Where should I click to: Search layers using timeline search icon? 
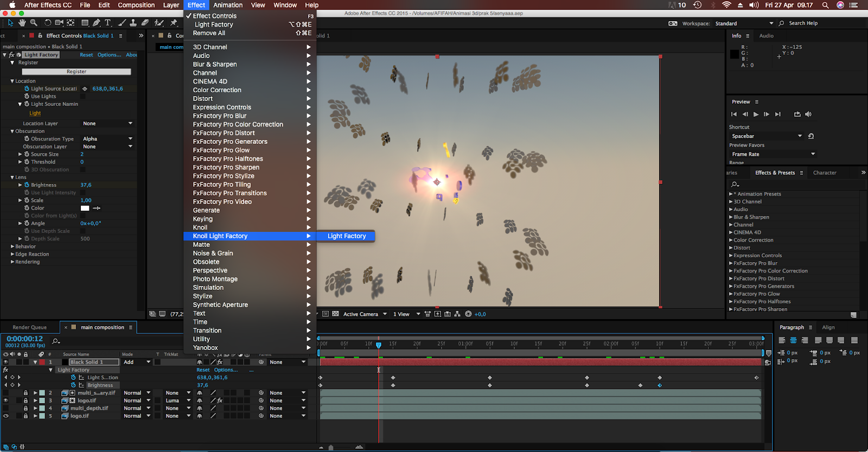pos(55,341)
